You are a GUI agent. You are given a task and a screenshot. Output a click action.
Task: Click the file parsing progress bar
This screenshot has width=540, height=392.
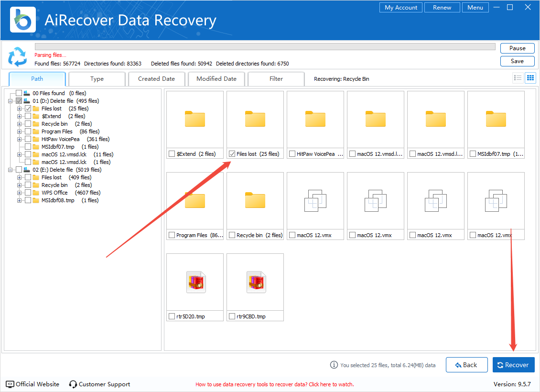point(265,47)
